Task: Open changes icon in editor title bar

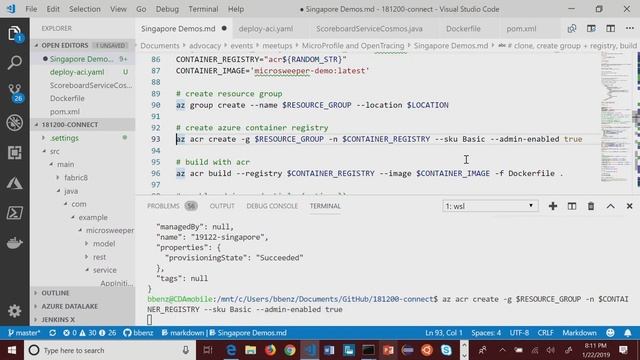Action: pos(571,29)
